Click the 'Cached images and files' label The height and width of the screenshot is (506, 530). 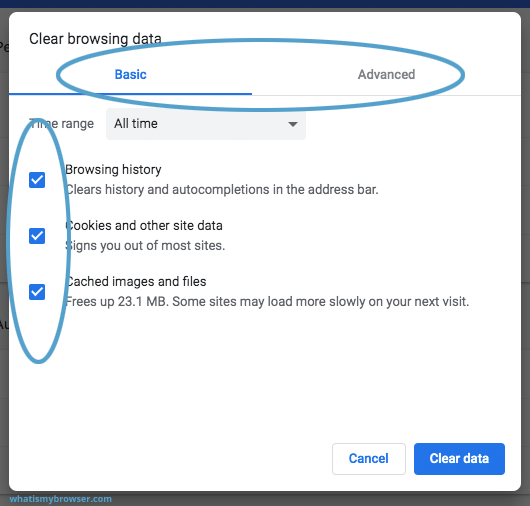pos(136,282)
